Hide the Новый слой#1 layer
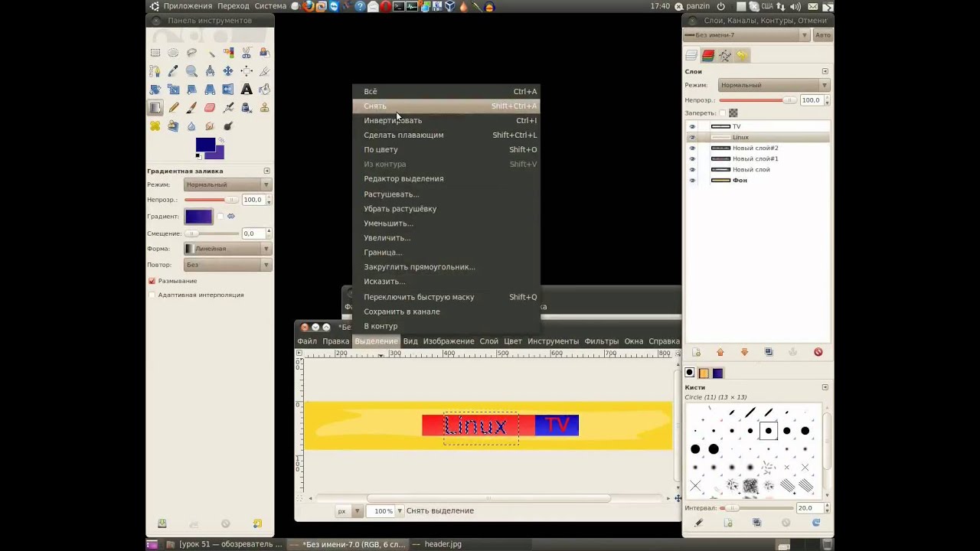This screenshot has width=980, height=551. click(x=692, y=158)
